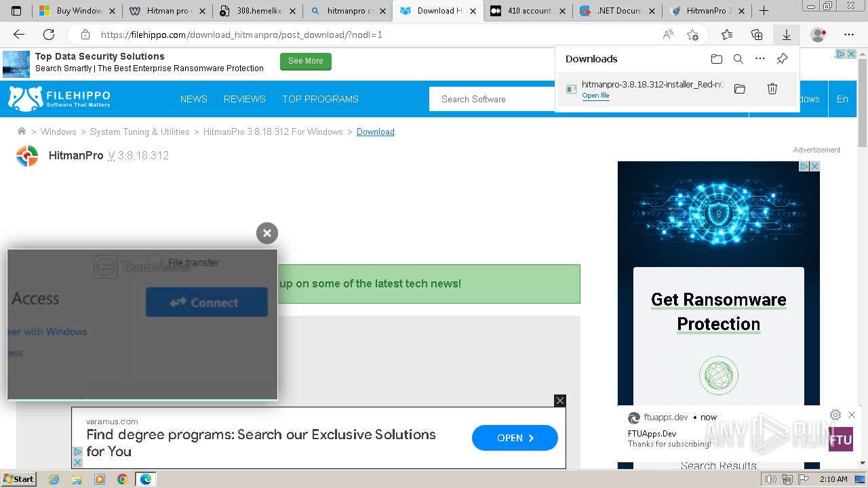Viewport: 868px width, 488px height.
Task: Open File Explorer from taskbar
Action: tap(77, 479)
